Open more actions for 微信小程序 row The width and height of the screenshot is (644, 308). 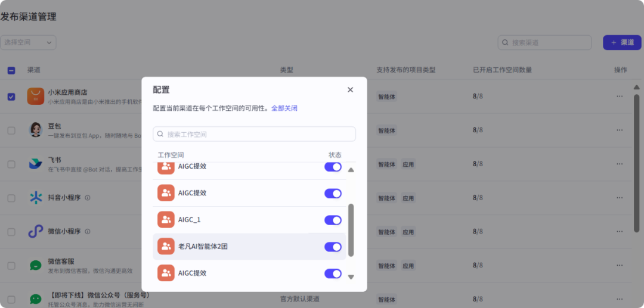620,231
